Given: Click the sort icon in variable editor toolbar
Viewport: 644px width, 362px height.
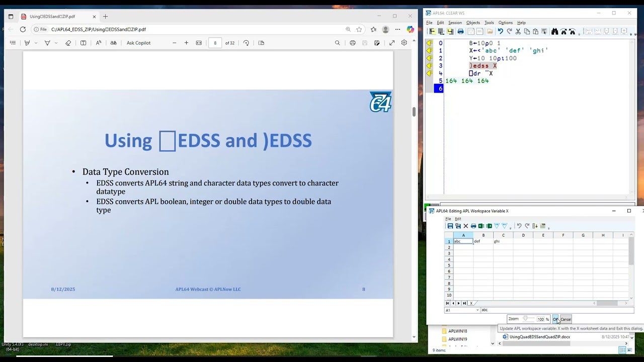Looking at the screenshot, I should click(535, 226).
